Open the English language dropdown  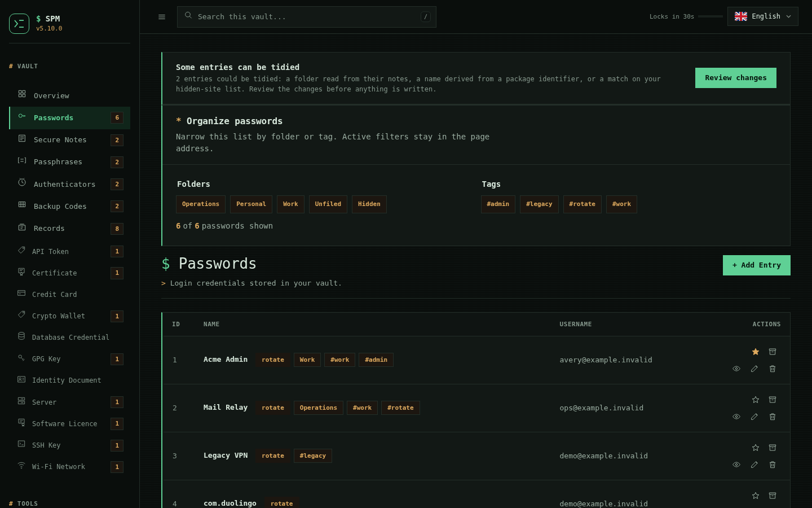click(763, 17)
